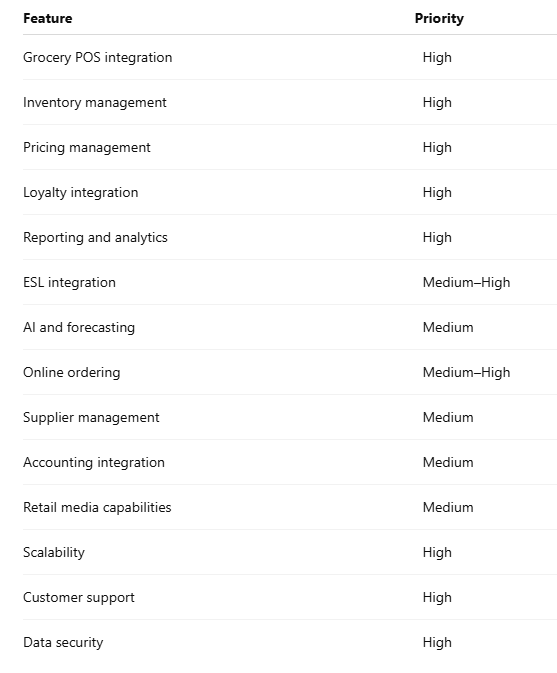The image size is (557, 673).
Task: Click Customer support row label
Action: click(79, 597)
